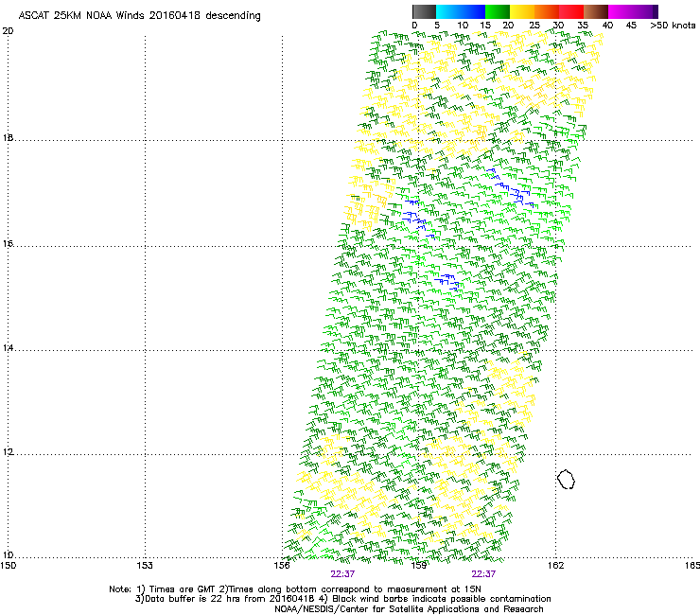Click longitude axis label '156'
The height and width of the screenshot is (615, 700).
click(x=282, y=566)
